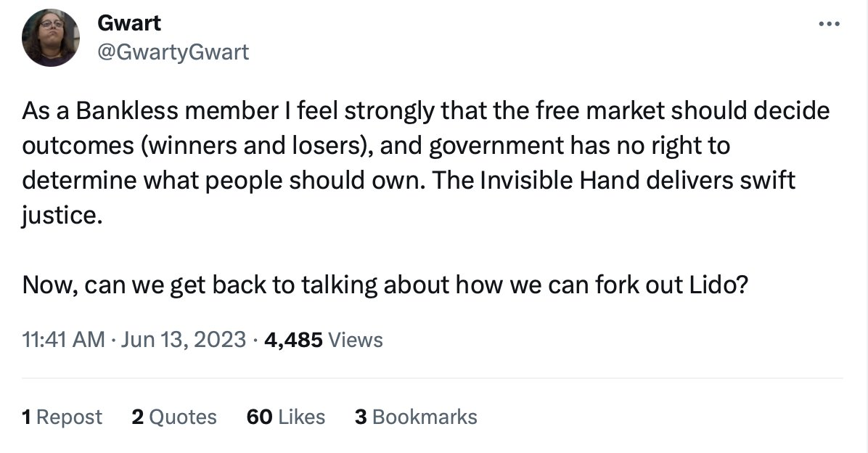This screenshot has width=868, height=453.
Task: Click the 11:41 AM timestamp
Action: 63,339
